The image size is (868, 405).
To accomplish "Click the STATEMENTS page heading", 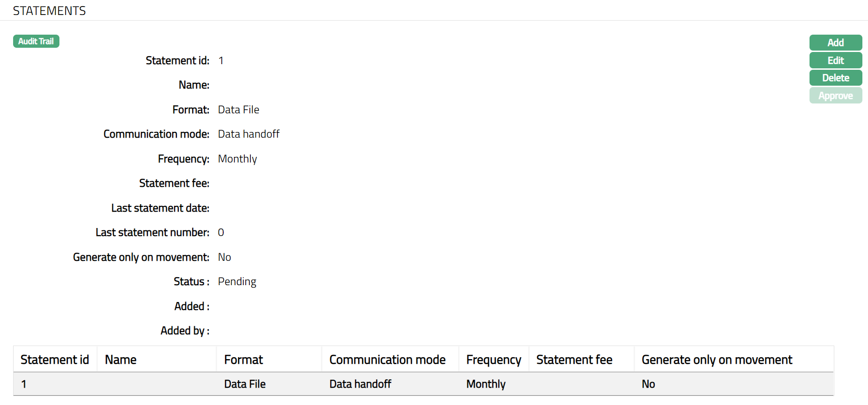I will (49, 11).
